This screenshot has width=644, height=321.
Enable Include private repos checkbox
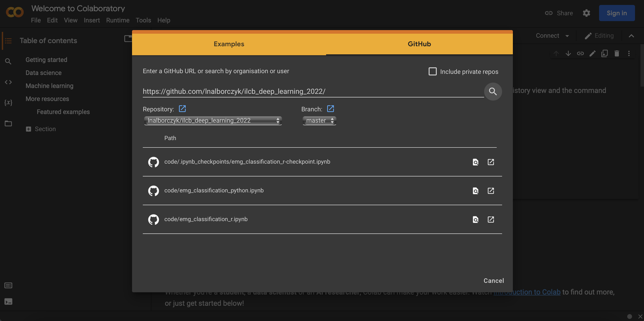click(x=432, y=72)
